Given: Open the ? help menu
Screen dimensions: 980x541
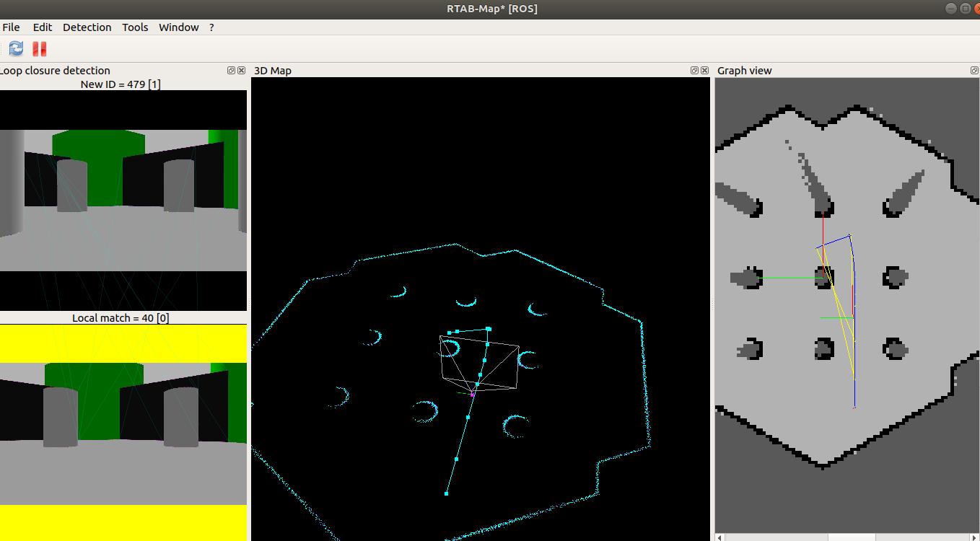Looking at the screenshot, I should [x=211, y=27].
